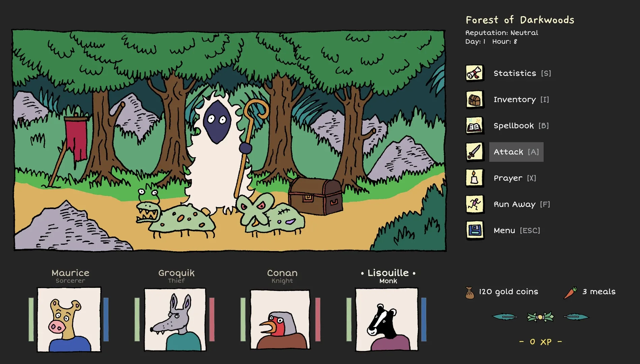Open the Spellbook icon

(474, 126)
